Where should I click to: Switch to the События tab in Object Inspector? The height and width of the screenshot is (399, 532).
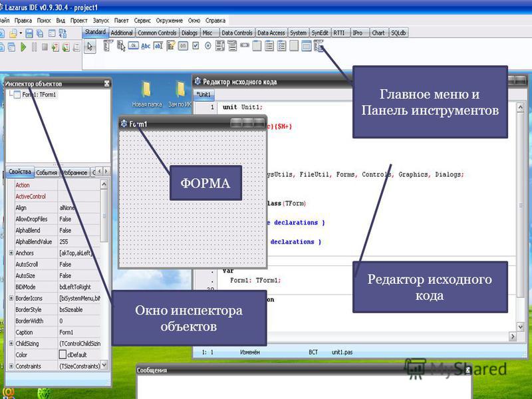[x=47, y=173]
